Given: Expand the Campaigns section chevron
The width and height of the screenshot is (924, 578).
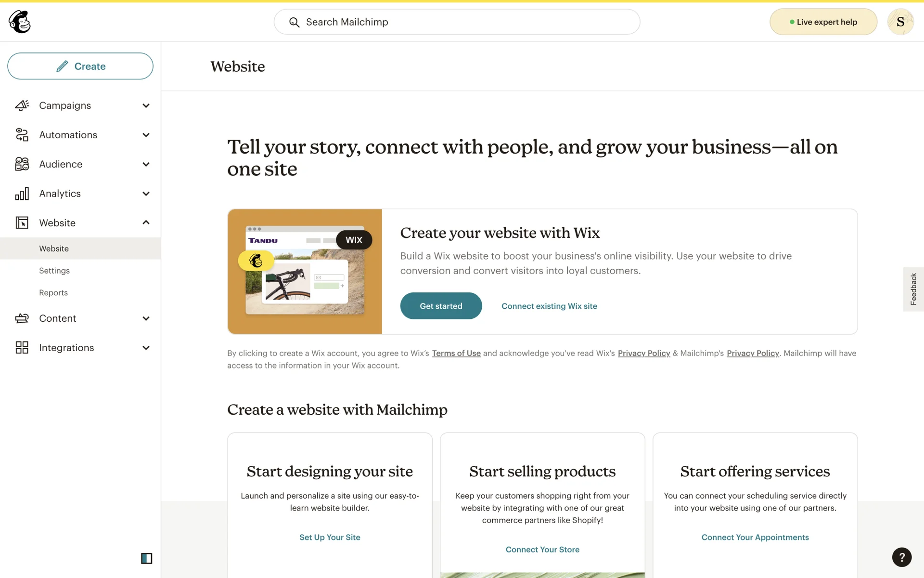Looking at the screenshot, I should coord(146,105).
